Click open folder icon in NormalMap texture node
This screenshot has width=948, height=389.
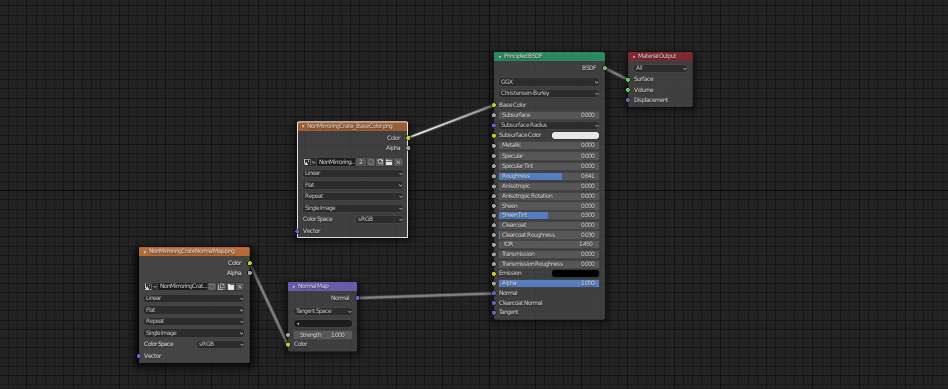[x=230, y=287]
